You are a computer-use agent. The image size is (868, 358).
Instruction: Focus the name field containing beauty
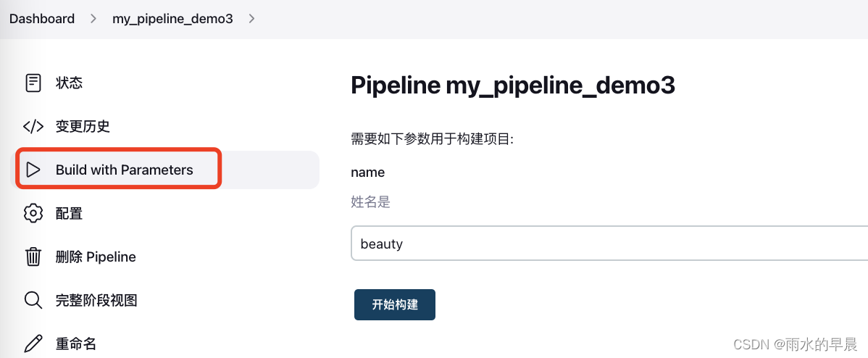(x=609, y=244)
